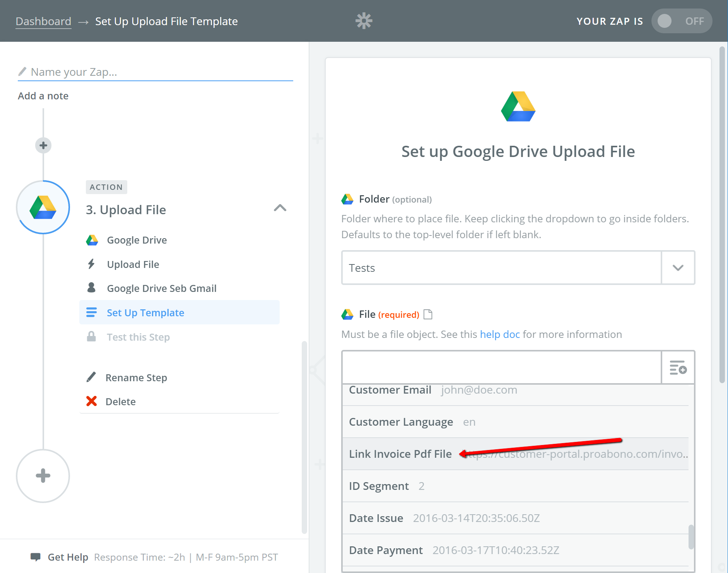The image size is (728, 573).
Task: Click Get Help chat link
Action: point(68,557)
